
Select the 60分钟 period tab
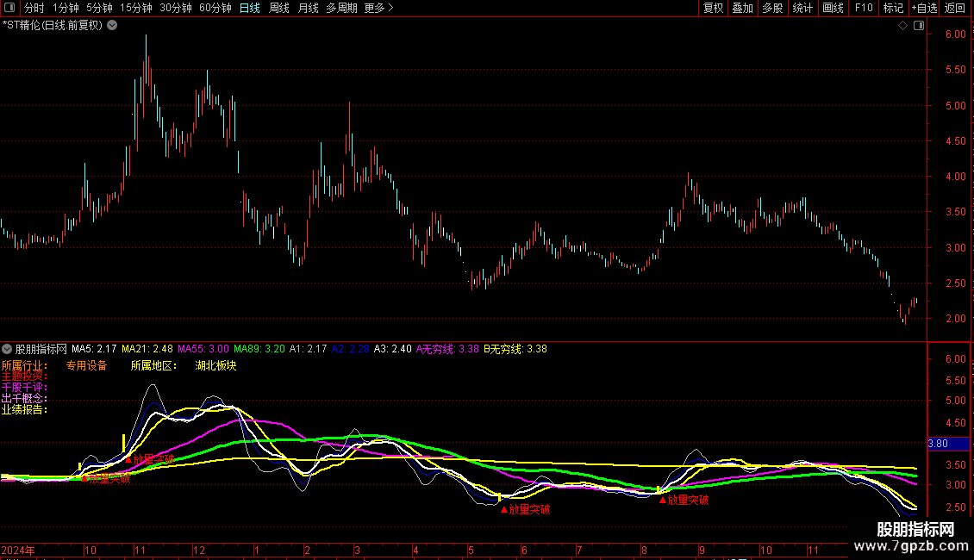215,8
